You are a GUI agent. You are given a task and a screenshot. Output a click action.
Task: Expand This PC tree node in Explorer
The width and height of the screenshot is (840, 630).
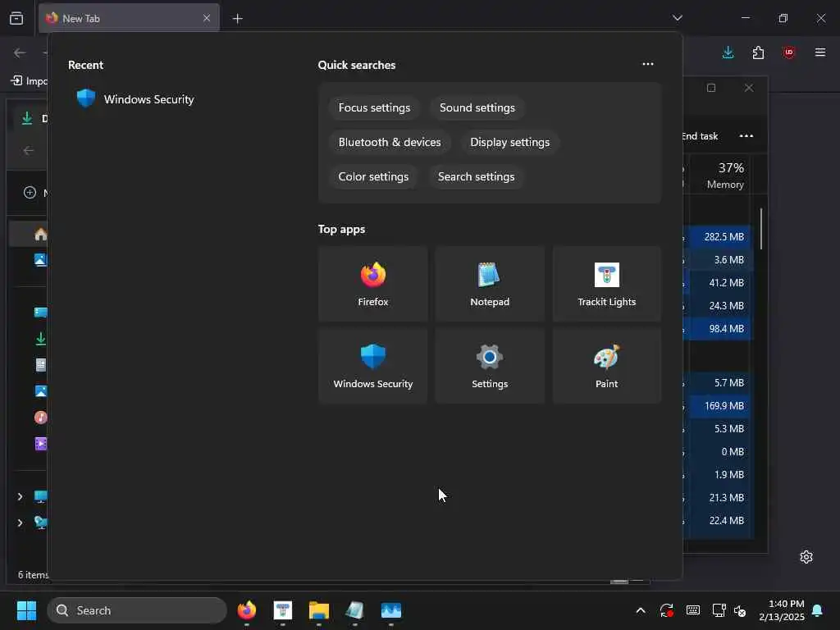(20, 496)
